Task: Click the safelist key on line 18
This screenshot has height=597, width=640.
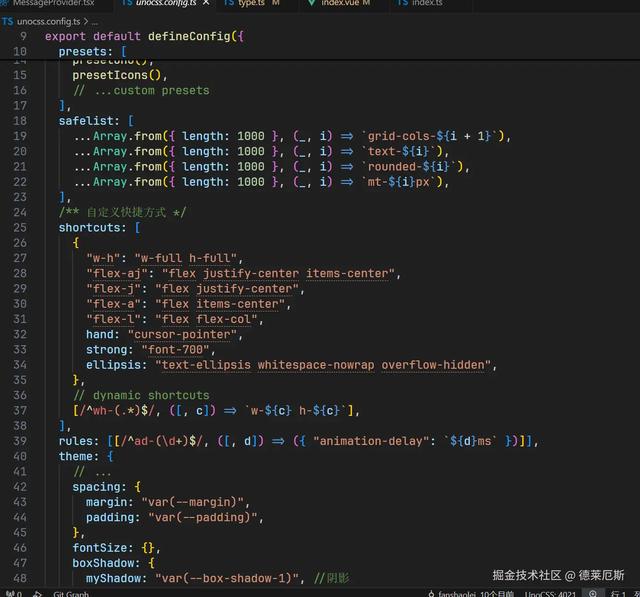Action: [x=85, y=121]
